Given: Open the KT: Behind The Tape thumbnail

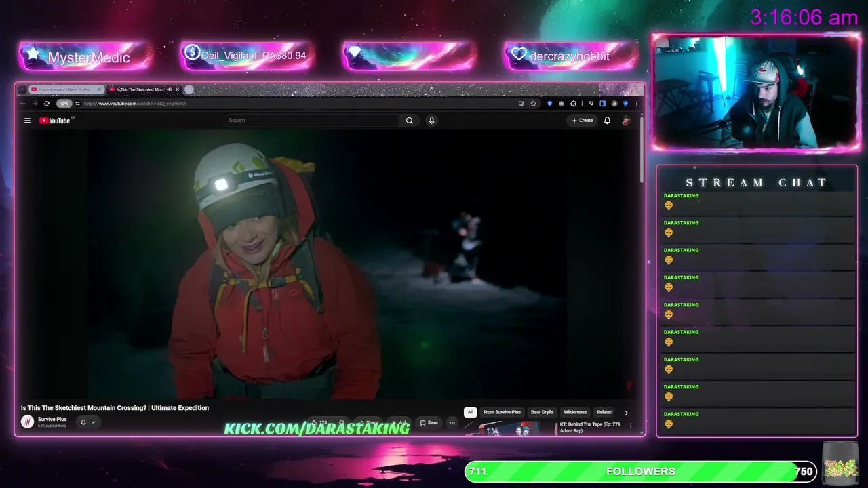Looking at the screenshot, I should tap(510, 428).
